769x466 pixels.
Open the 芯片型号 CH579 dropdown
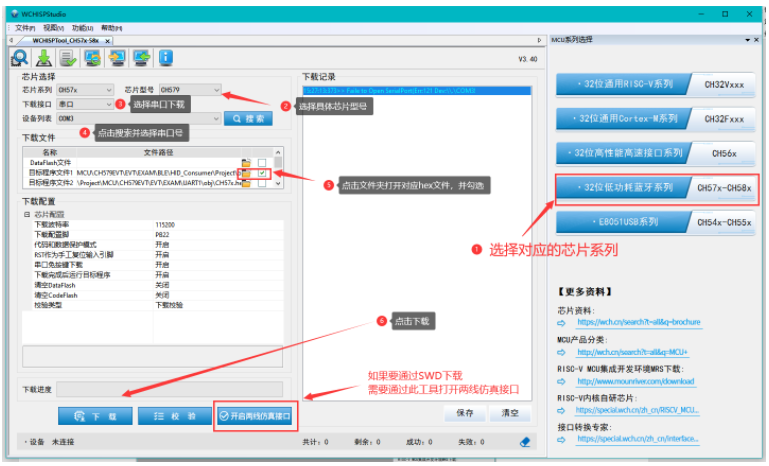click(216, 90)
